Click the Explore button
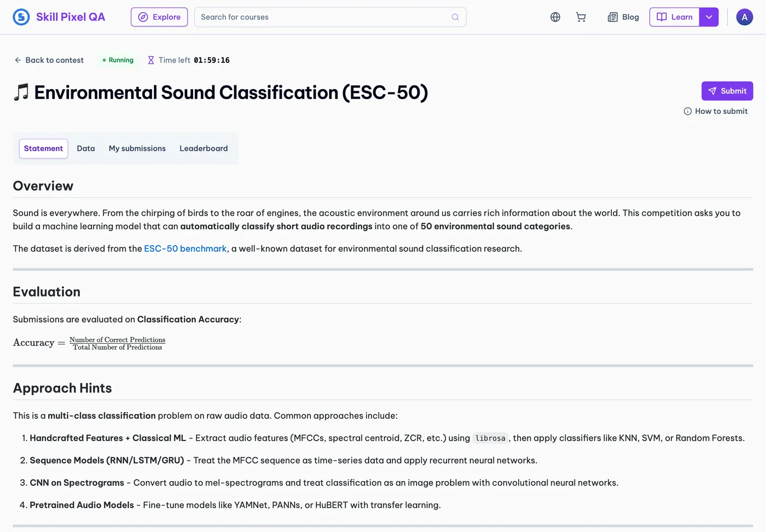The height and width of the screenshot is (532, 766). tap(159, 17)
